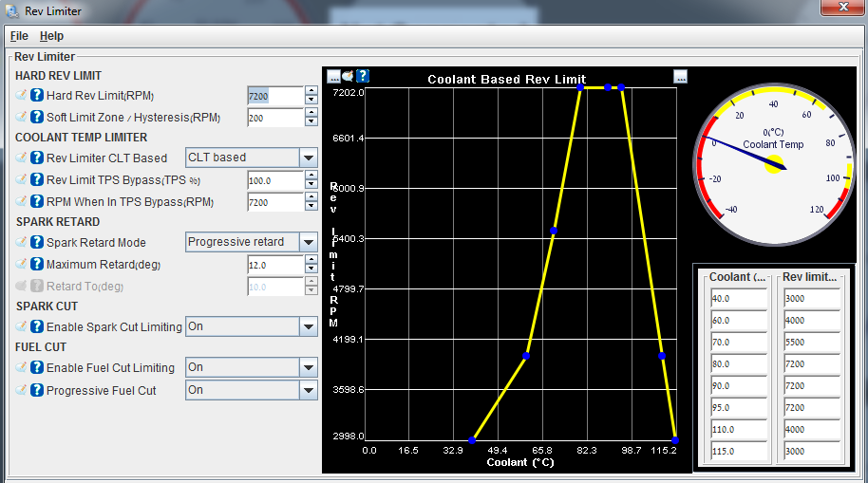Click pencil icon beside Enable Spark Cut Limiting

click(21, 326)
